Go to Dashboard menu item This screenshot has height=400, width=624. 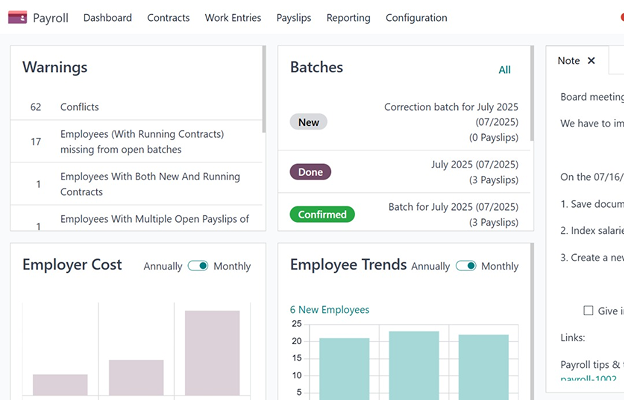click(107, 18)
